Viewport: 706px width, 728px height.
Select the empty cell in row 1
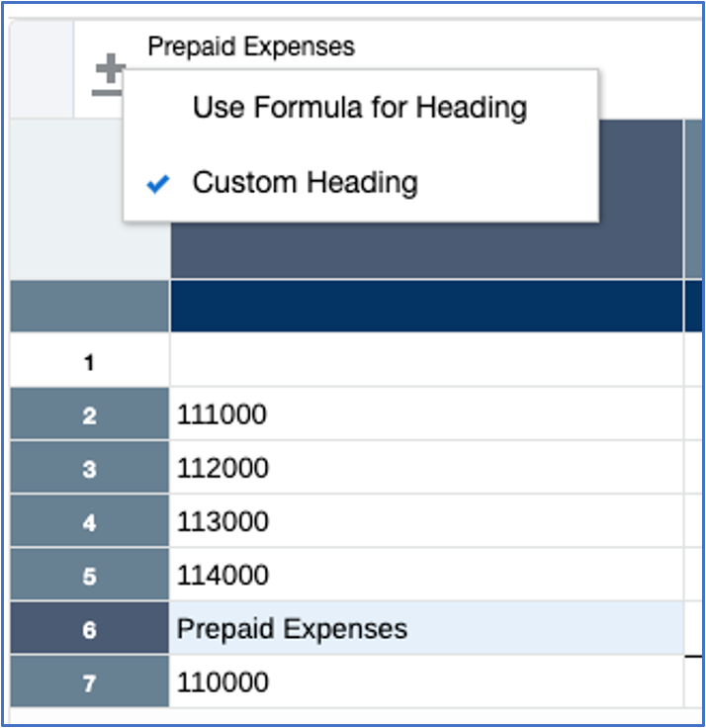click(425, 362)
